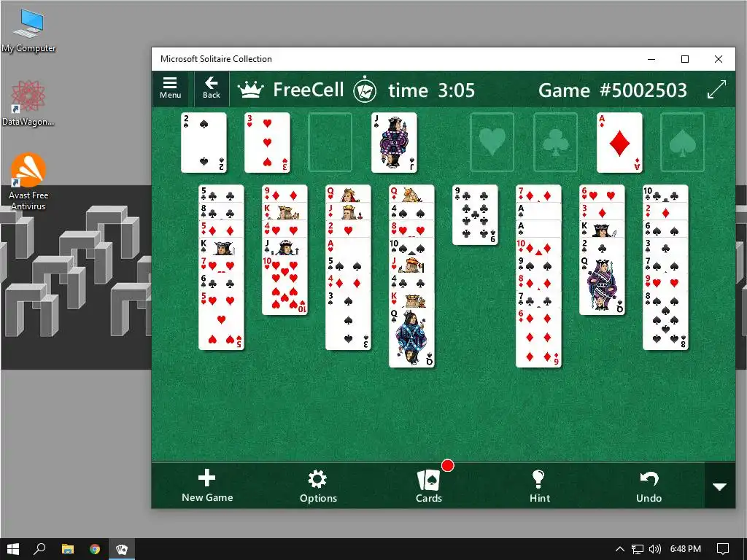Open the volume speaker tray icon
Image resolution: width=747 pixels, height=560 pixels.
click(x=655, y=549)
